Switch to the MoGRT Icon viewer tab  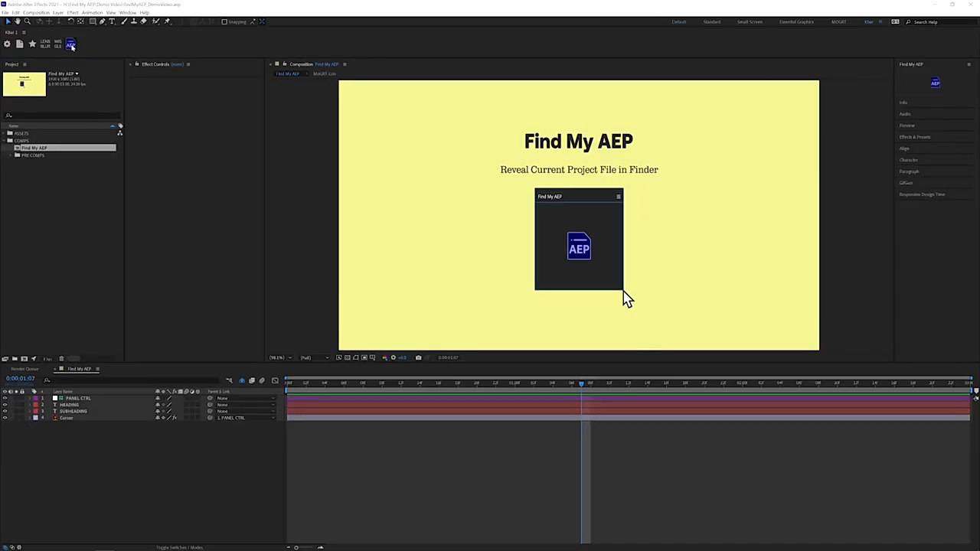point(325,73)
